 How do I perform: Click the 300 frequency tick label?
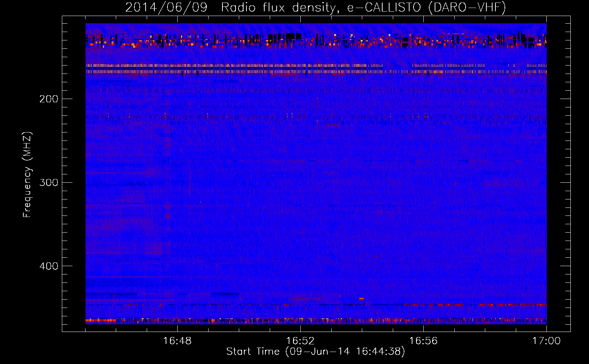[x=49, y=182]
